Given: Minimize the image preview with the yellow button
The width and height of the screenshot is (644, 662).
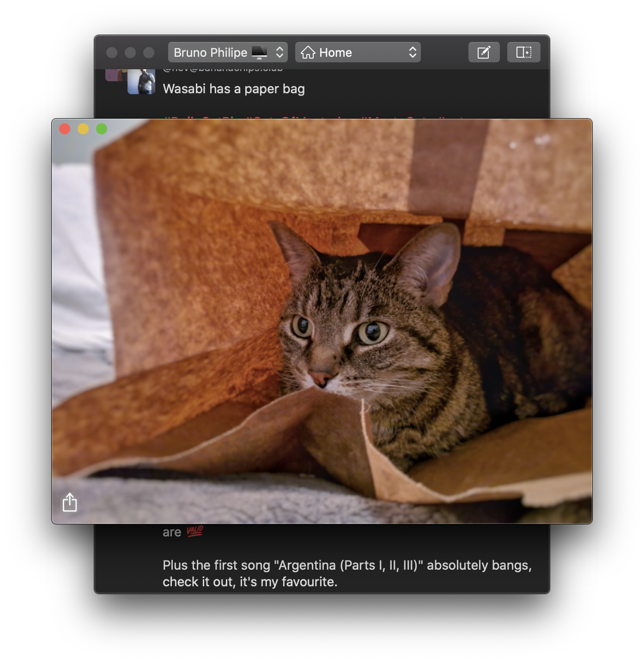Looking at the screenshot, I should point(83,129).
